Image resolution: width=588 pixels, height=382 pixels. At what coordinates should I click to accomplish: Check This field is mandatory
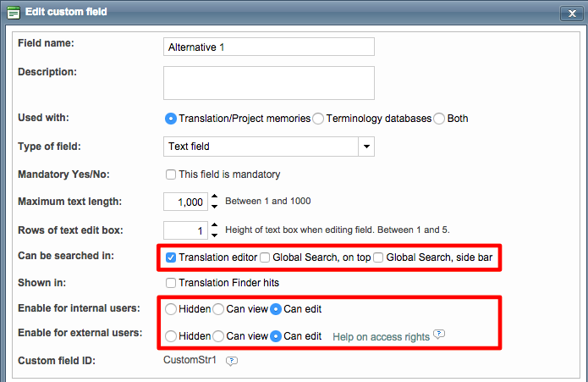171,174
